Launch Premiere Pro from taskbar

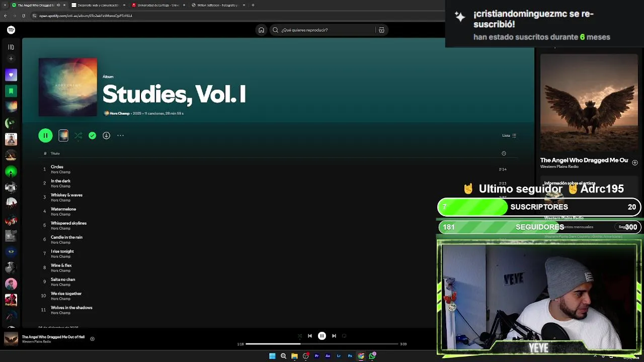pos(316,356)
